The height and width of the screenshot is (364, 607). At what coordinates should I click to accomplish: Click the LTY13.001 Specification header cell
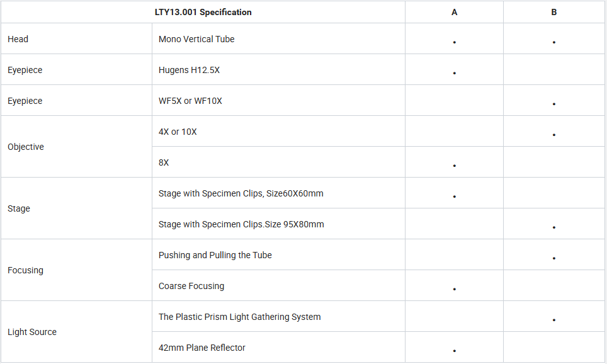(203, 12)
